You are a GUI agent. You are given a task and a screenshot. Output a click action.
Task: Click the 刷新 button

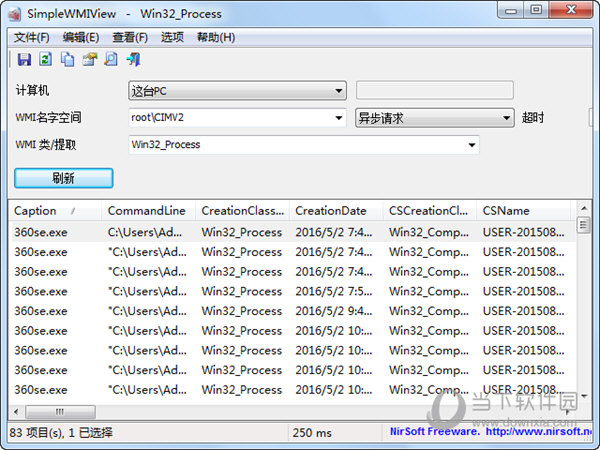click(x=64, y=178)
